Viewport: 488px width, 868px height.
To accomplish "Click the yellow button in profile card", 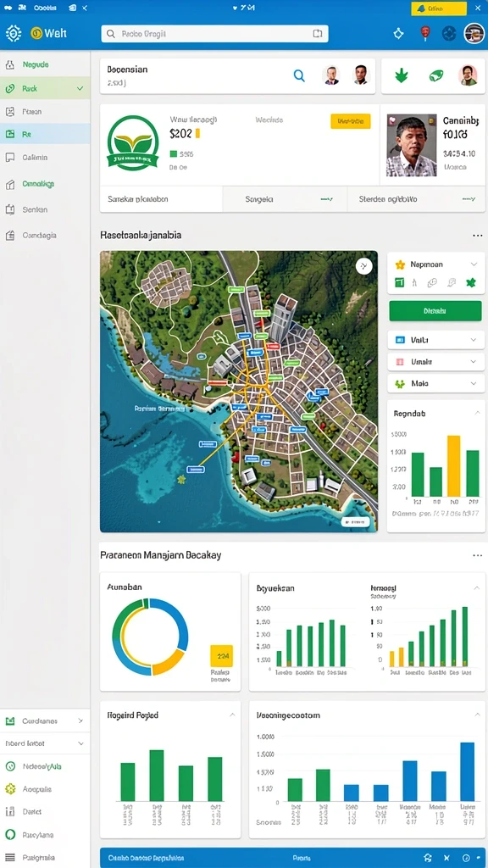I will point(350,120).
